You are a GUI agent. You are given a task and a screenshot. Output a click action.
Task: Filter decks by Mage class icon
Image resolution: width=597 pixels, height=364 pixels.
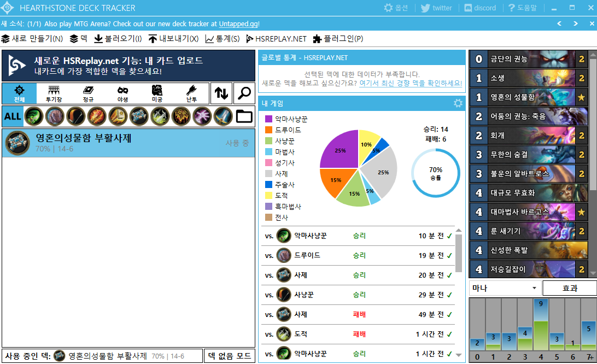(x=97, y=116)
